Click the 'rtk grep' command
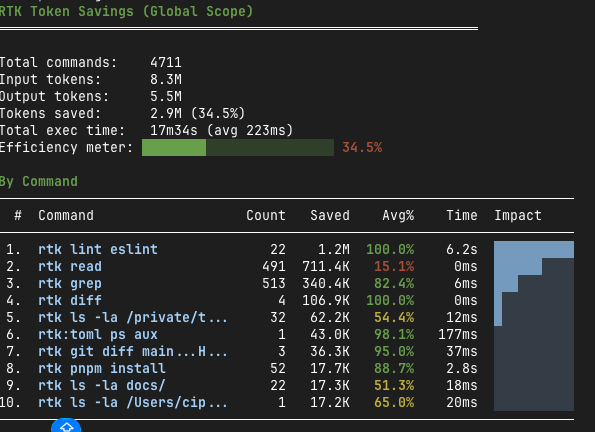Viewport: 595px width, 432px height. 70,284
